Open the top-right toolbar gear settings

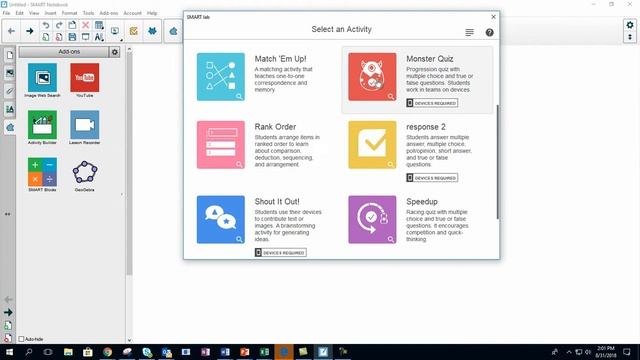(630, 25)
